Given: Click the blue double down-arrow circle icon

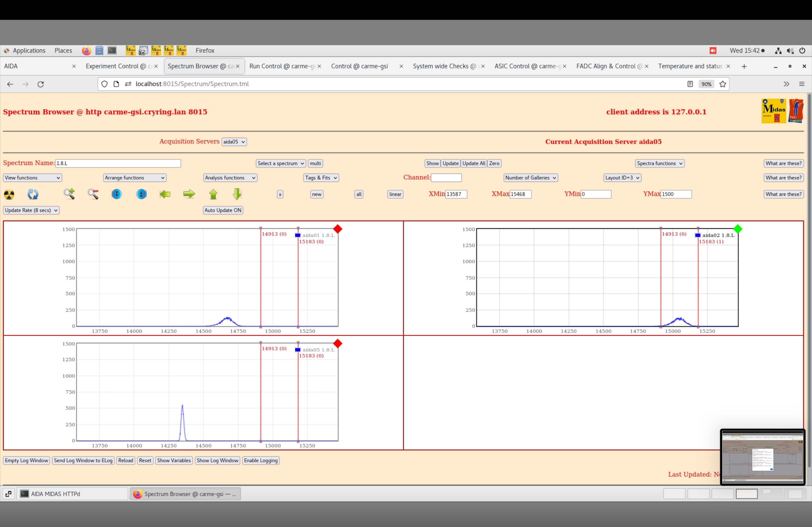Looking at the screenshot, I should tap(117, 194).
